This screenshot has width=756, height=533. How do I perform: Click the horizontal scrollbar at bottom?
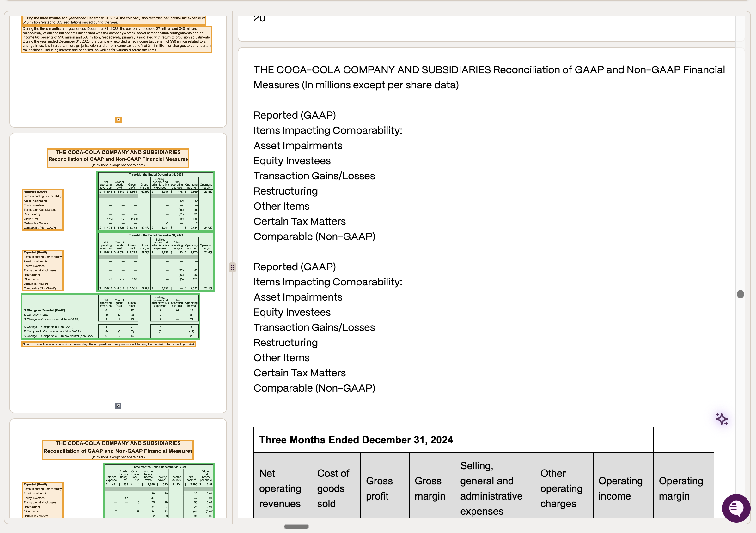click(296, 527)
